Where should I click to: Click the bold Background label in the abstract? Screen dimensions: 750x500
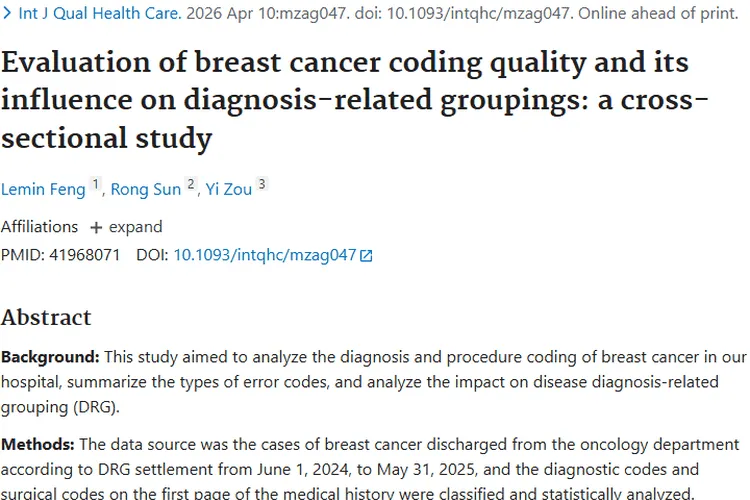coord(49,357)
